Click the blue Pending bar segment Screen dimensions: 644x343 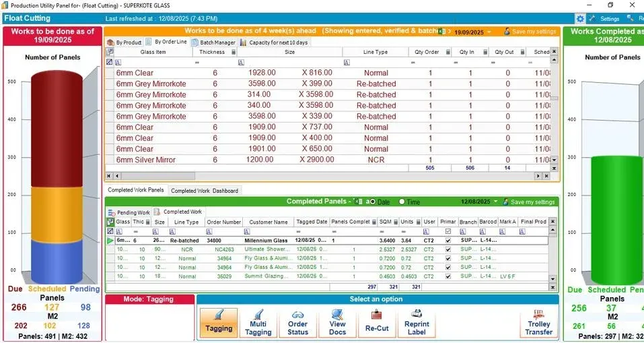click(57, 261)
